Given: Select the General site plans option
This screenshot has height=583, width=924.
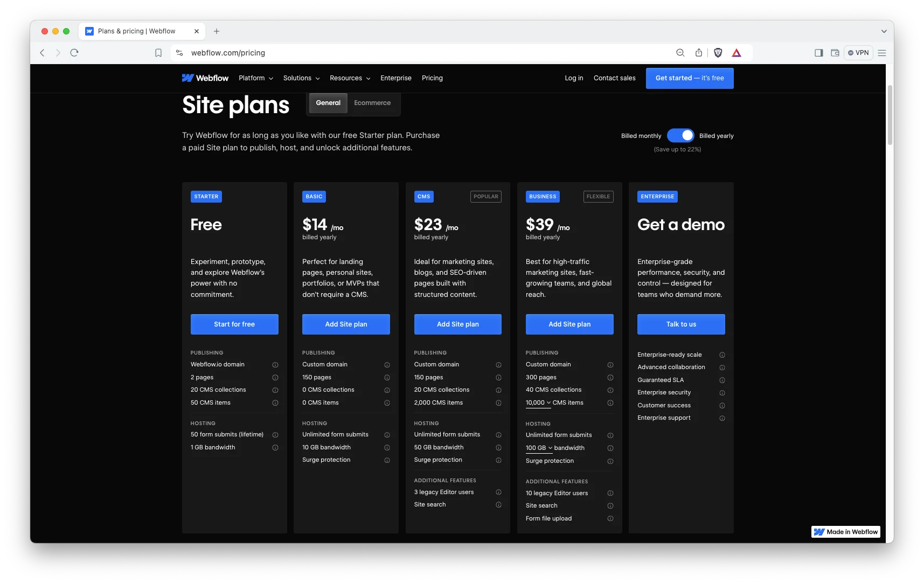Looking at the screenshot, I should (328, 103).
